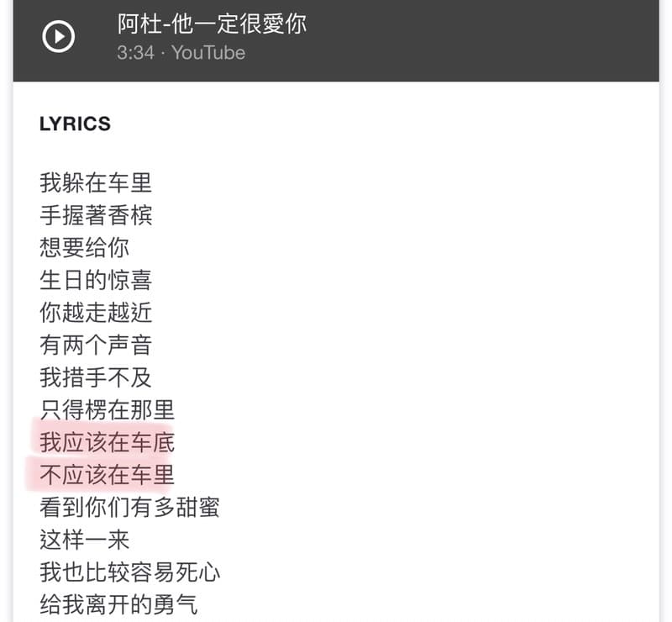The image size is (672, 622).
Task: Click lyric line 你越走越近
Action: point(96,313)
